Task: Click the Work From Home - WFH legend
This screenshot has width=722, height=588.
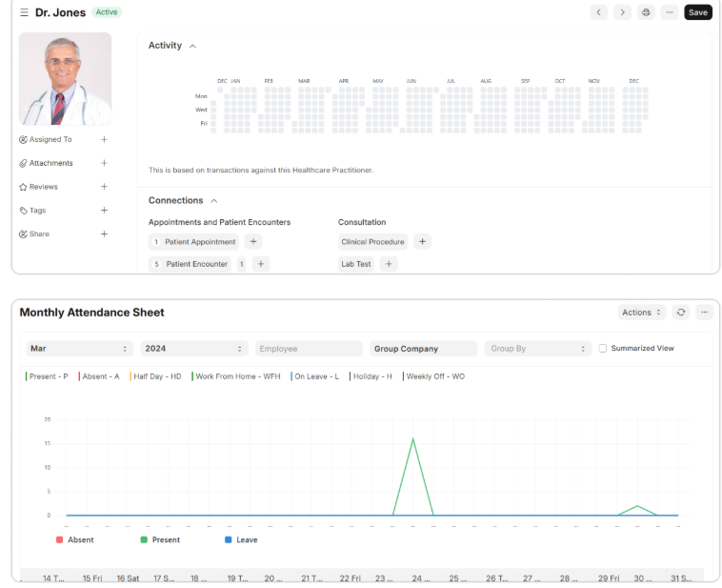Action: click(x=237, y=376)
